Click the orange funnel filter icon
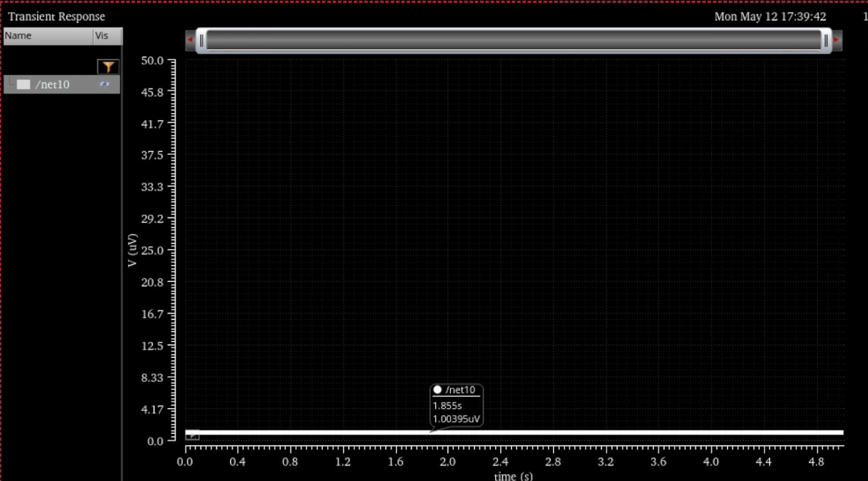The width and height of the screenshot is (868, 481). pos(108,67)
